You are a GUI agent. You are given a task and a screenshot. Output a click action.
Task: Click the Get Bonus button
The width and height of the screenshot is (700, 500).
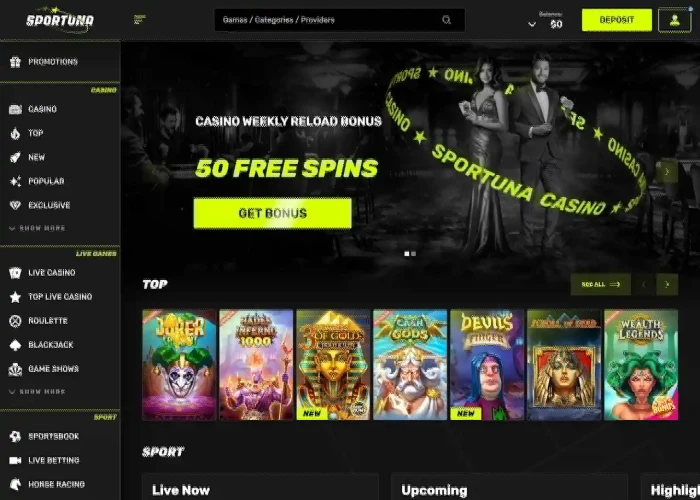tap(272, 213)
